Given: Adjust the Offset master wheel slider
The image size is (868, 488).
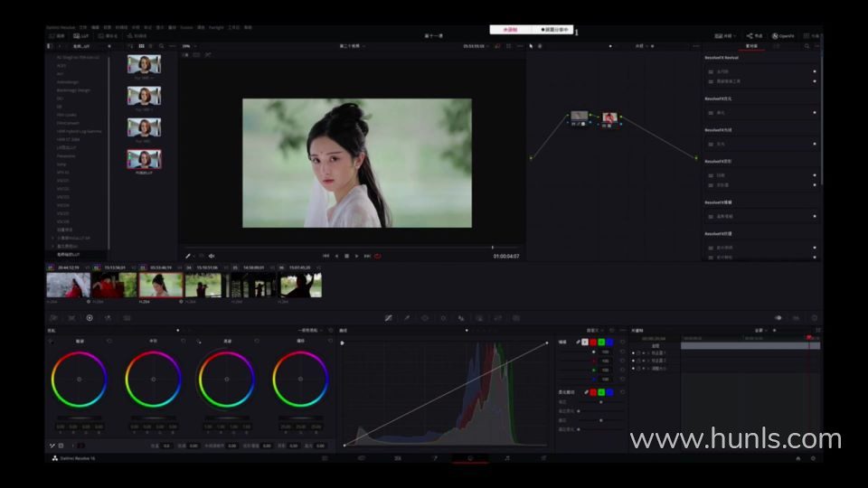Looking at the screenshot, I should click(300, 418).
